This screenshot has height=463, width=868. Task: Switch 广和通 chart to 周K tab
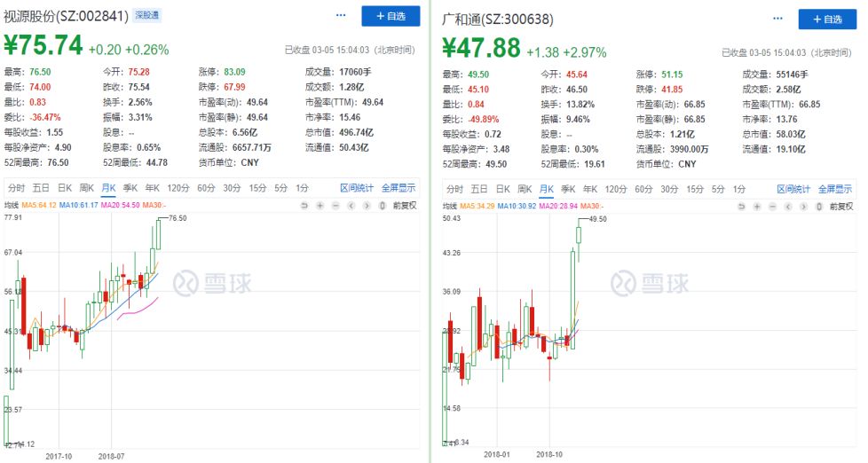[525, 189]
